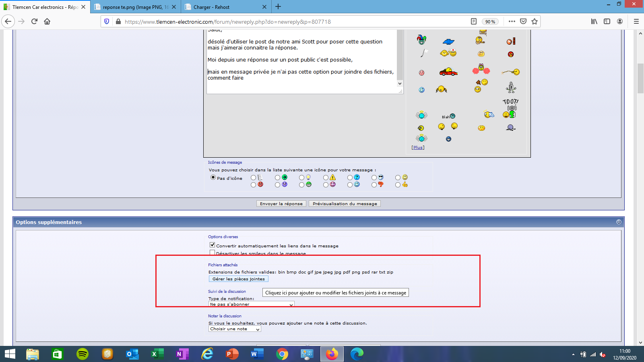This screenshot has height=362, width=644.
Task: Click 'Envoyer la réponse' button
Action: [x=281, y=204]
